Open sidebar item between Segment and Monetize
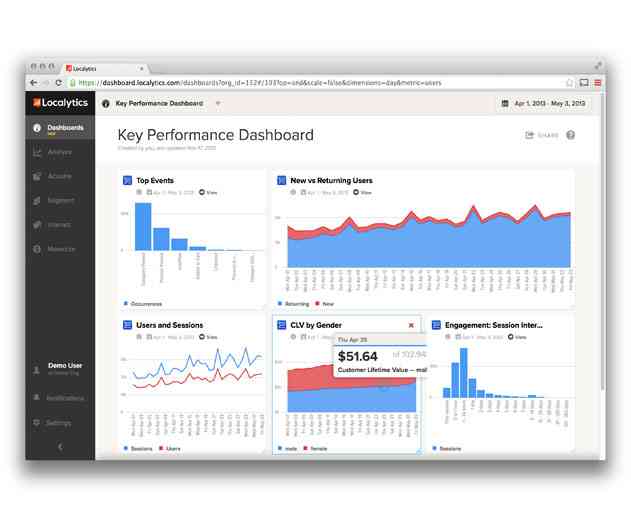Image resolution: width=631 pixels, height=522 pixels. tap(60, 225)
